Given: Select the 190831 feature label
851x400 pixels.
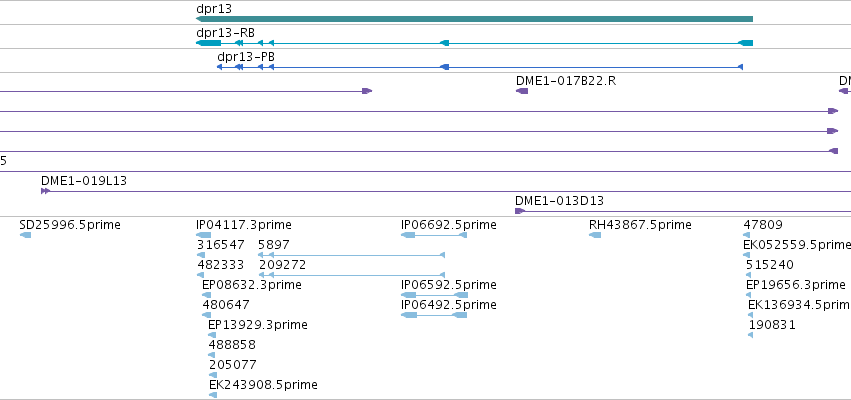Looking at the screenshot, I should point(772,325).
